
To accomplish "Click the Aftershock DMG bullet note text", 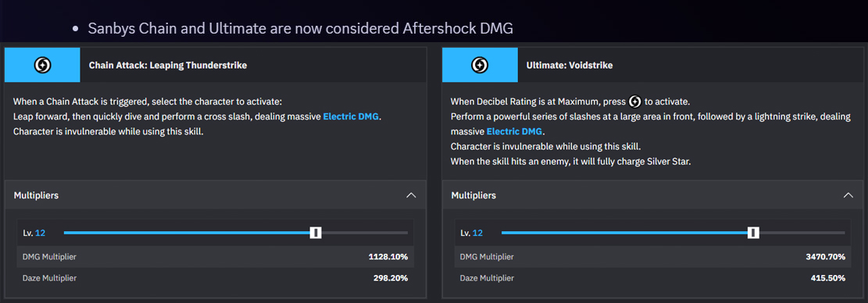I will coord(300,29).
